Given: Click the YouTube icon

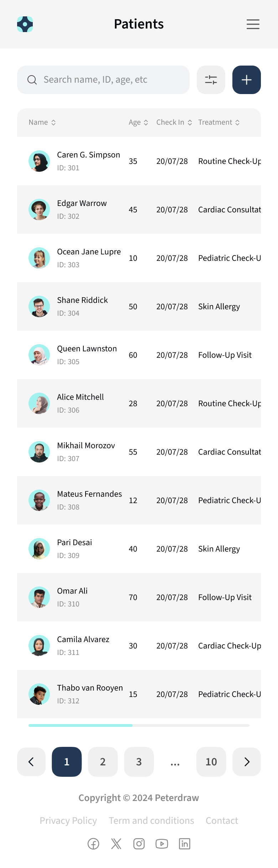Looking at the screenshot, I should click(161, 844).
